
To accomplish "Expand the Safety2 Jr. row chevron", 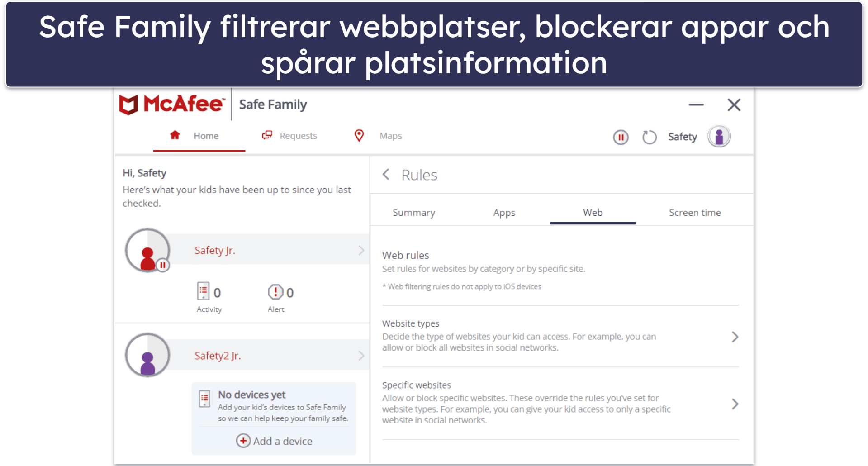I will pos(361,356).
